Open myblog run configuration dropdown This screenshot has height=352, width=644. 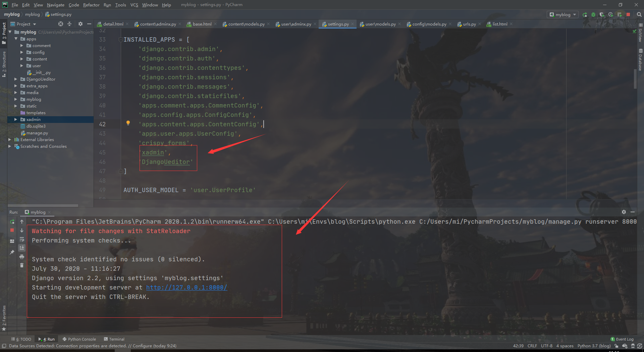[563, 14]
